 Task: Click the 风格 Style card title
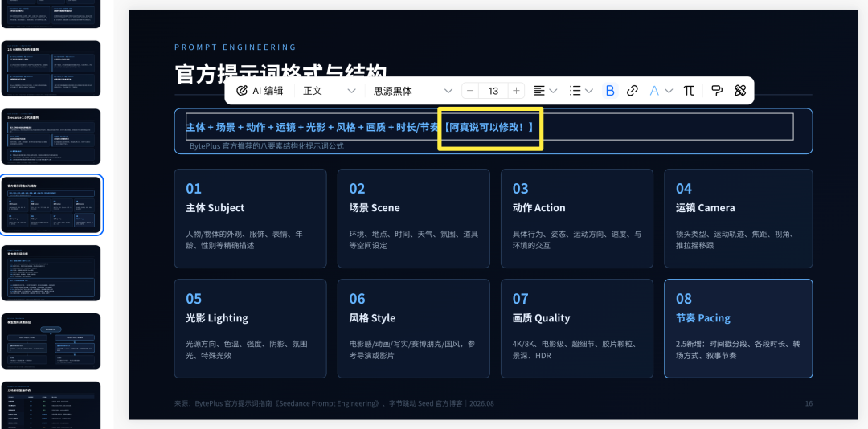click(x=372, y=318)
